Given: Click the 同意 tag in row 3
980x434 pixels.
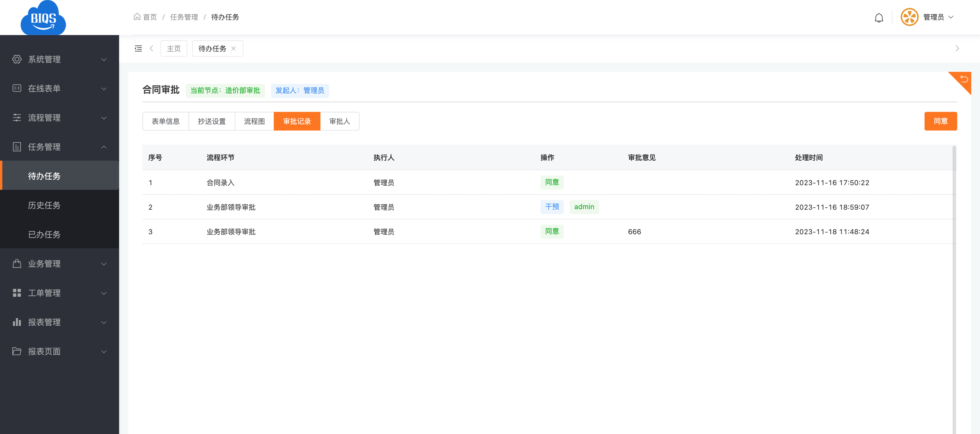Looking at the screenshot, I should (x=552, y=232).
